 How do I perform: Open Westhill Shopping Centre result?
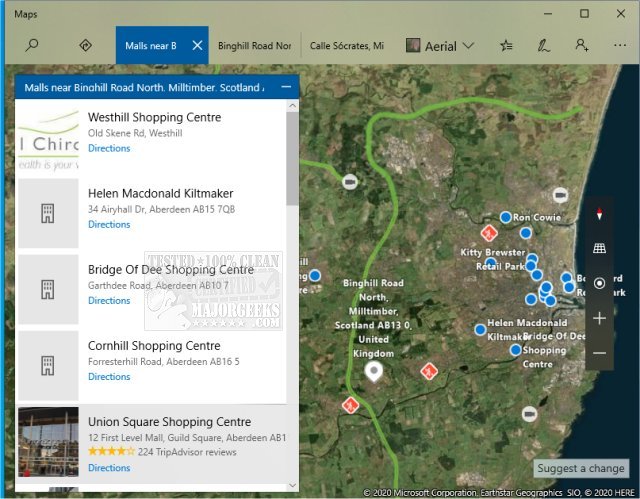151,137
